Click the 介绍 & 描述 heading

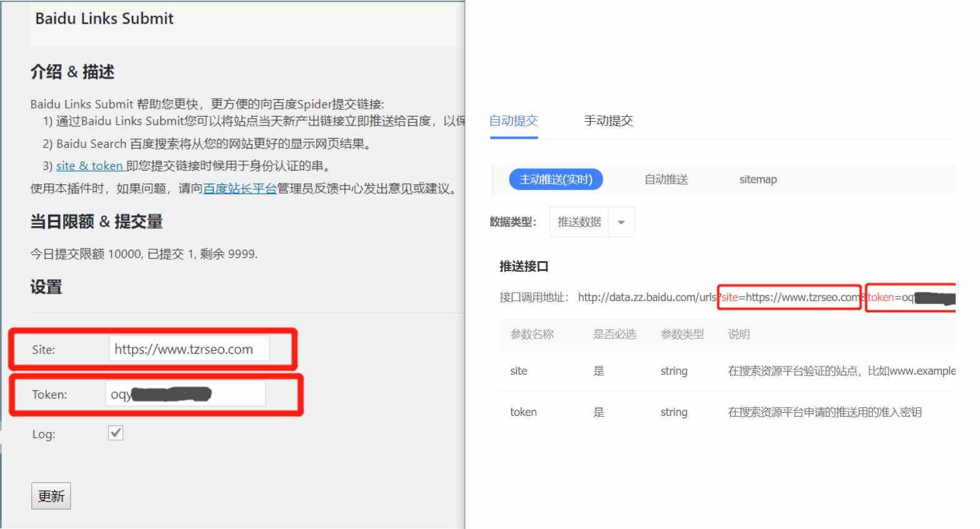(x=72, y=72)
